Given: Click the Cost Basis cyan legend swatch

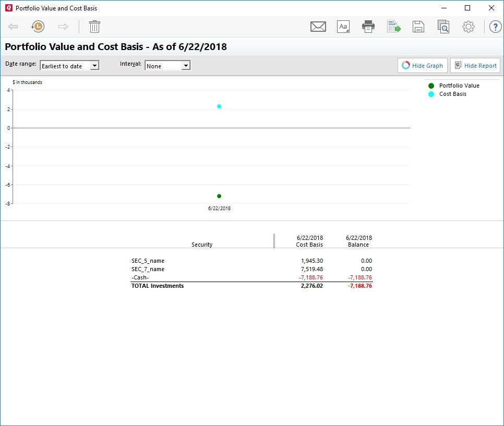Looking at the screenshot, I should click(x=431, y=94).
